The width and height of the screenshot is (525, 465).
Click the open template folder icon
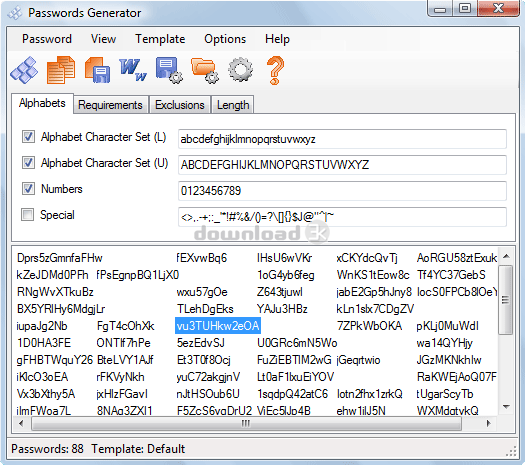point(205,70)
